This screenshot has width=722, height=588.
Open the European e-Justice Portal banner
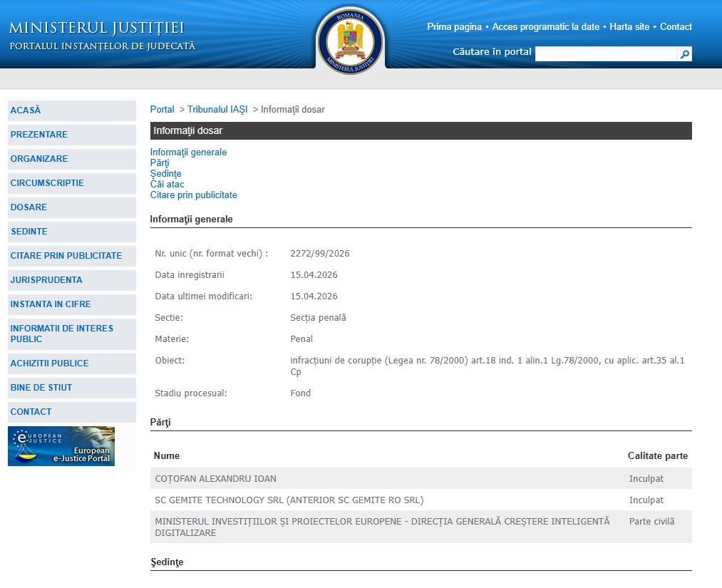tap(61, 446)
